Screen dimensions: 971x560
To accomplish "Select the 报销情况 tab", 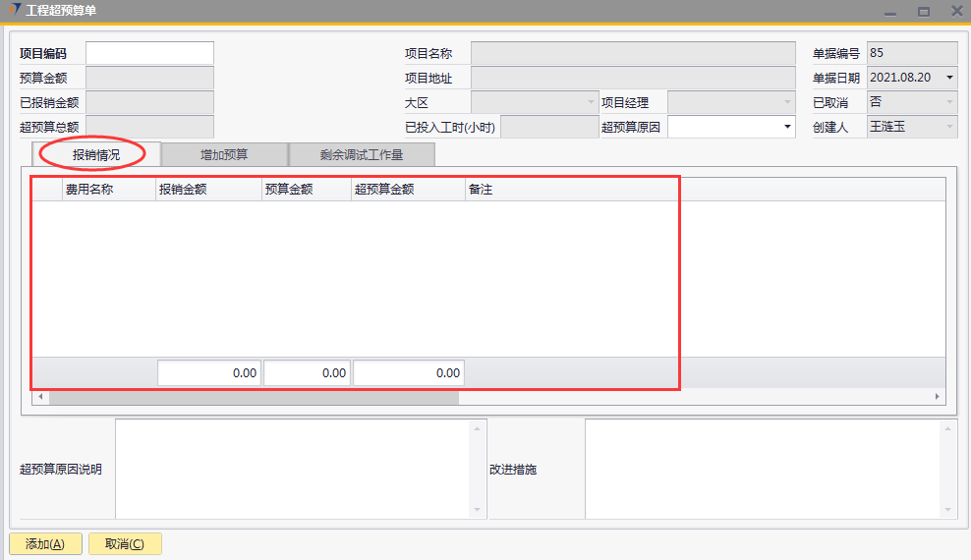I will click(x=96, y=154).
